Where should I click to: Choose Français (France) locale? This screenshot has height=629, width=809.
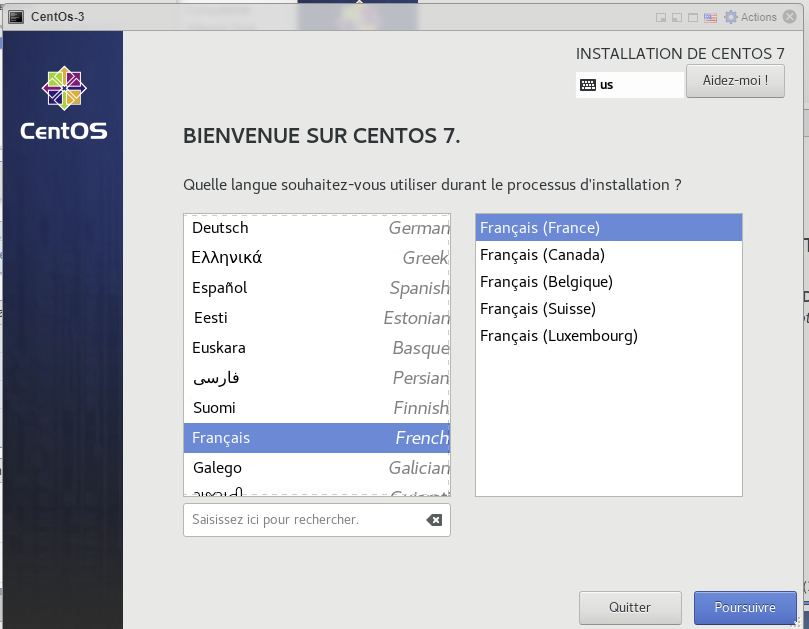tap(609, 228)
